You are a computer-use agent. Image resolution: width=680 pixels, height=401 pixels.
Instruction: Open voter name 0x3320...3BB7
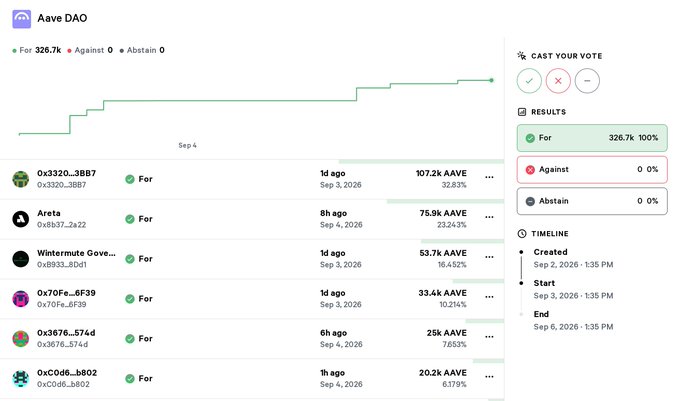tap(66, 173)
